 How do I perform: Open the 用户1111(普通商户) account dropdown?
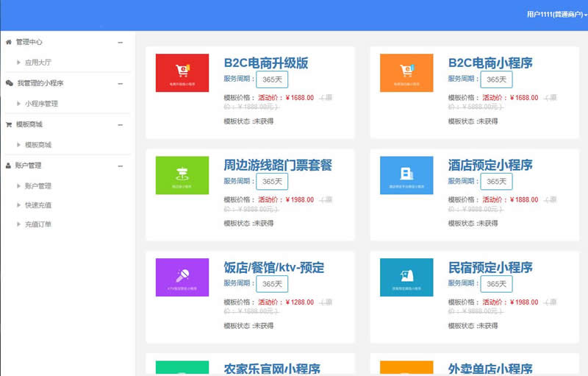(x=557, y=14)
